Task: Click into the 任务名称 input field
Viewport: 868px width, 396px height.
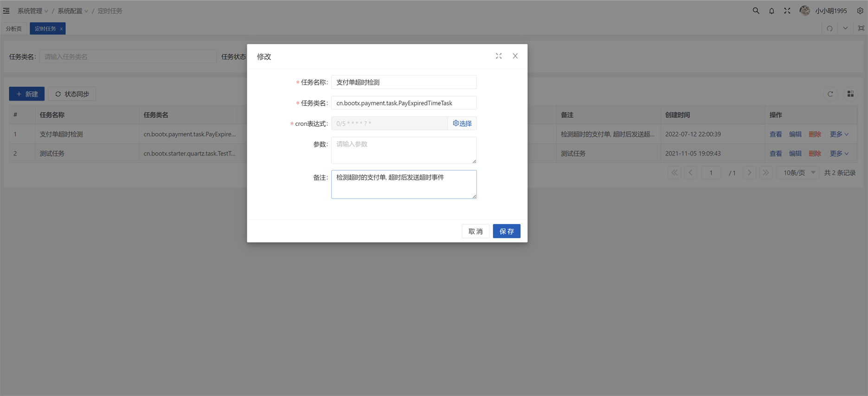Action: (404, 82)
